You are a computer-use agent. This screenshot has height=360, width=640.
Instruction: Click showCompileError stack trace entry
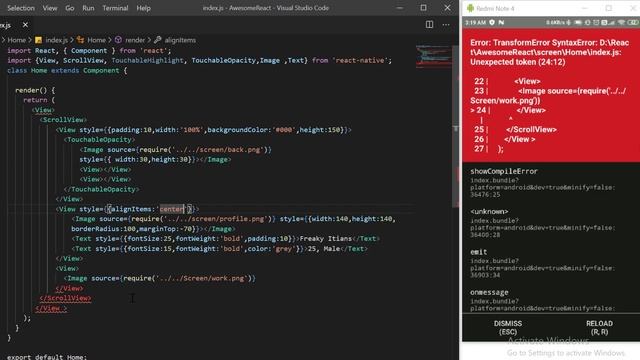click(543, 183)
